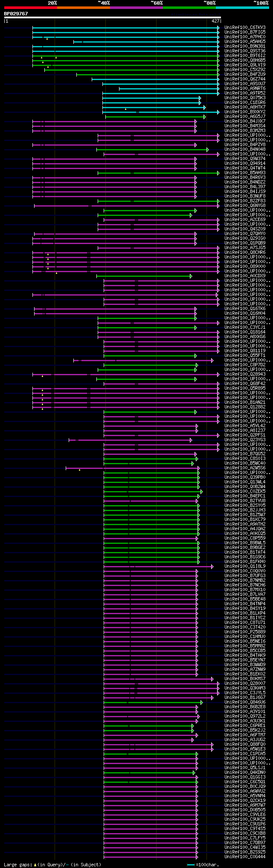The height and width of the screenshot is (868, 273).
Task: Select label UniRef100_Q9W374
Action: tap(245, 159)
